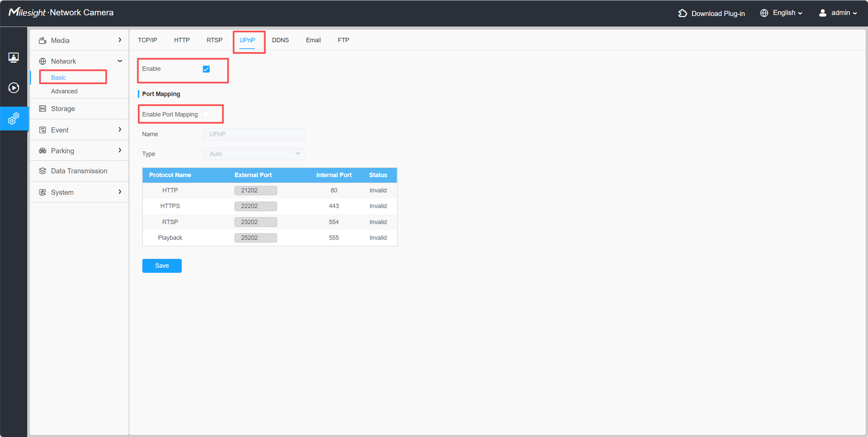This screenshot has width=868, height=437.
Task: Check the Enable Port Mapping checkbox
Action: click(206, 114)
